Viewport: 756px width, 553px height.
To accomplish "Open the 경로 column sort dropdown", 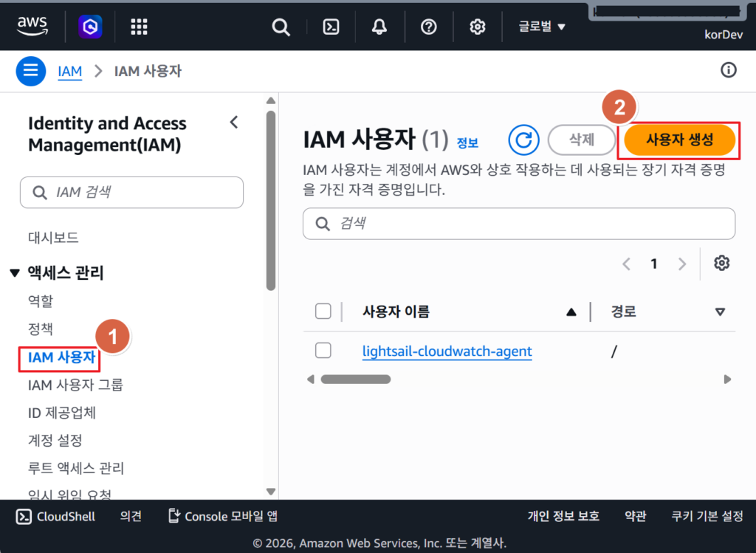I will click(720, 312).
